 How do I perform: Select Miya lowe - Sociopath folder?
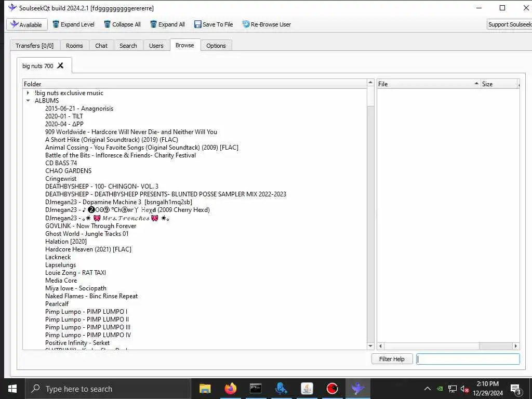coord(76,288)
